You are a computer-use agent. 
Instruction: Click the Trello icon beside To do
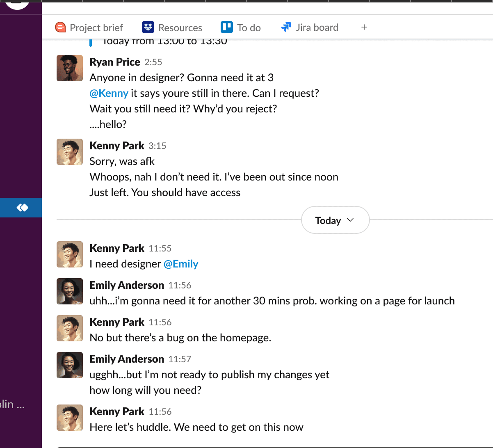(x=226, y=27)
